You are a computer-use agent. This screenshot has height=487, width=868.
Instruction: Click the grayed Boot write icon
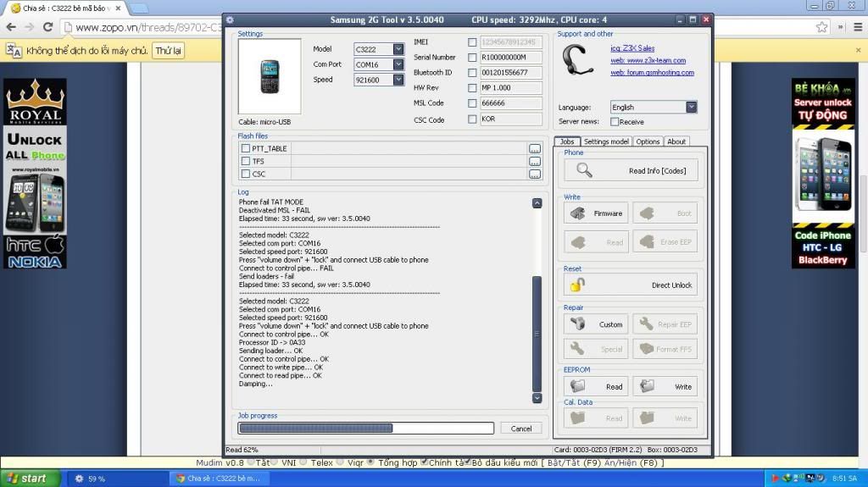[x=647, y=213]
